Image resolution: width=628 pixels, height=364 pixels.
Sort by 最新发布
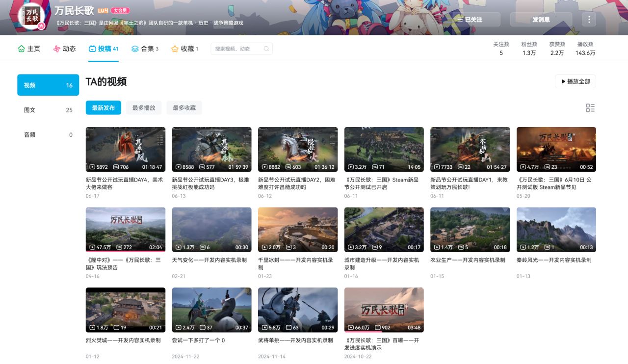click(x=103, y=107)
